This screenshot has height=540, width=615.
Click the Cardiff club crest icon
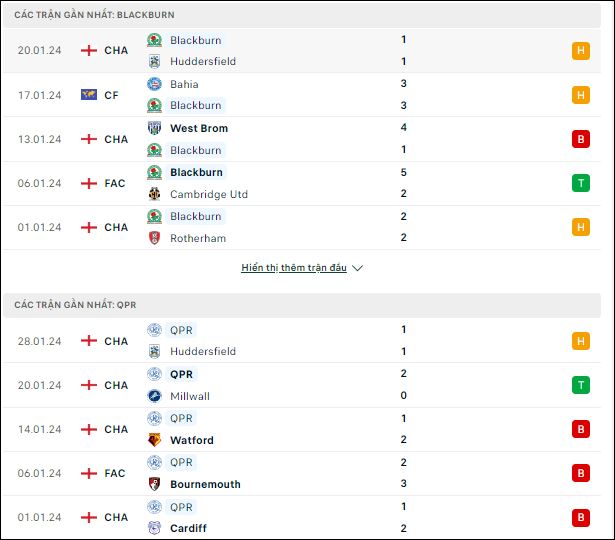[155, 528]
